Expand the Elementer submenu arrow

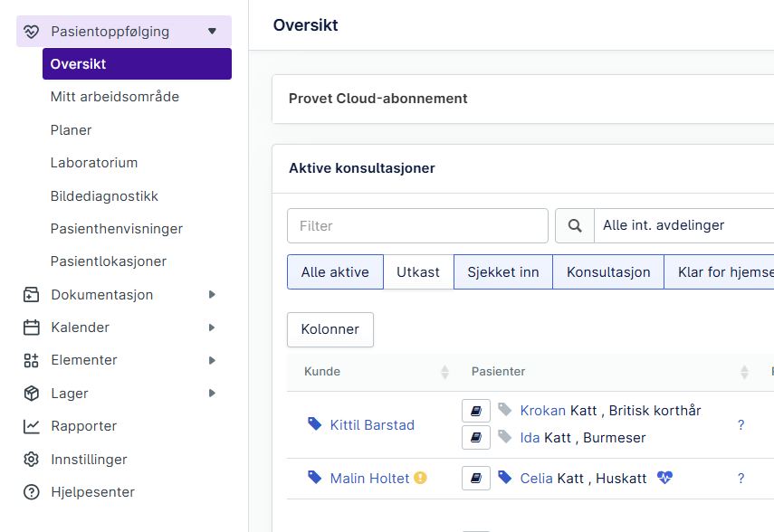click(212, 360)
